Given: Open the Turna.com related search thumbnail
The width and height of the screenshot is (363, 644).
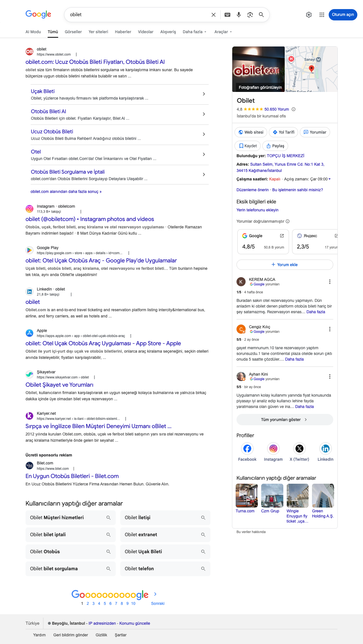Looking at the screenshot, I should (x=247, y=496).
